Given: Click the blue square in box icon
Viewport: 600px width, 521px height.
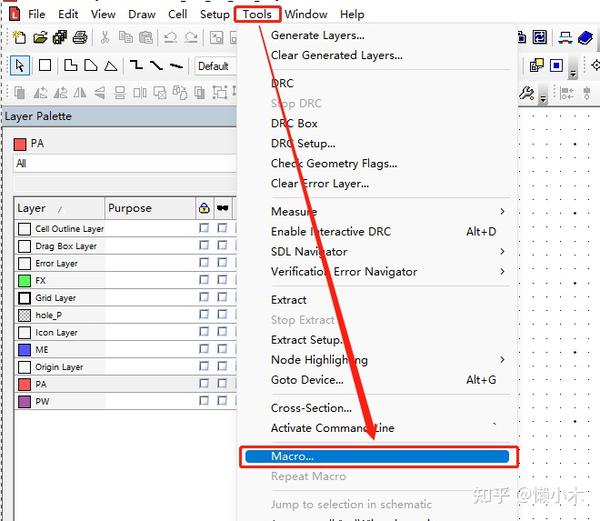Looking at the screenshot, I should click(556, 65).
